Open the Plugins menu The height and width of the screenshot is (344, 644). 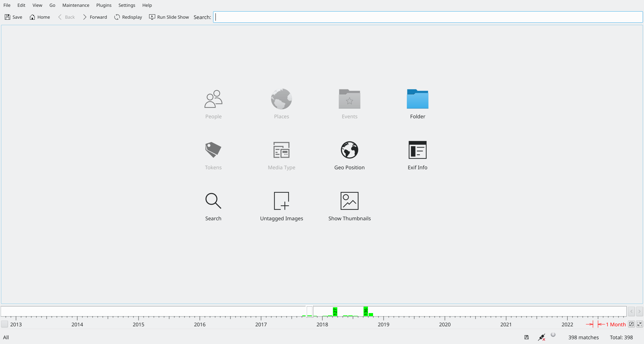pyautogui.click(x=104, y=5)
